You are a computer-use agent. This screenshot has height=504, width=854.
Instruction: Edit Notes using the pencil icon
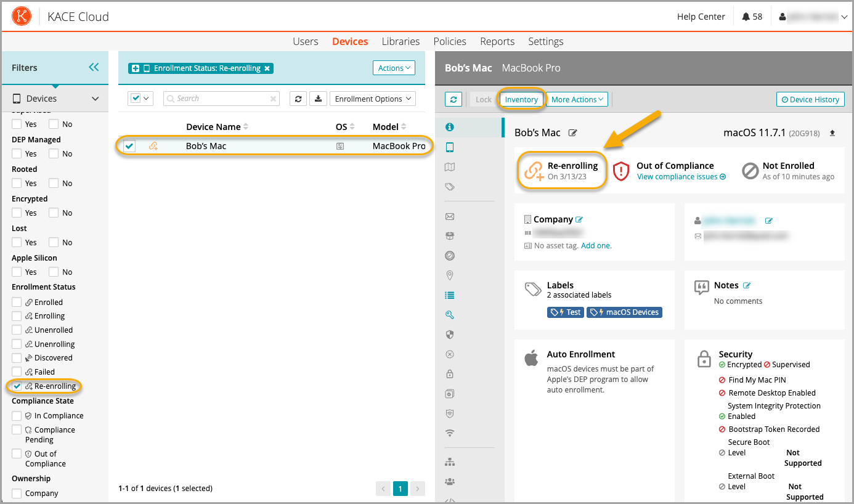[747, 285]
